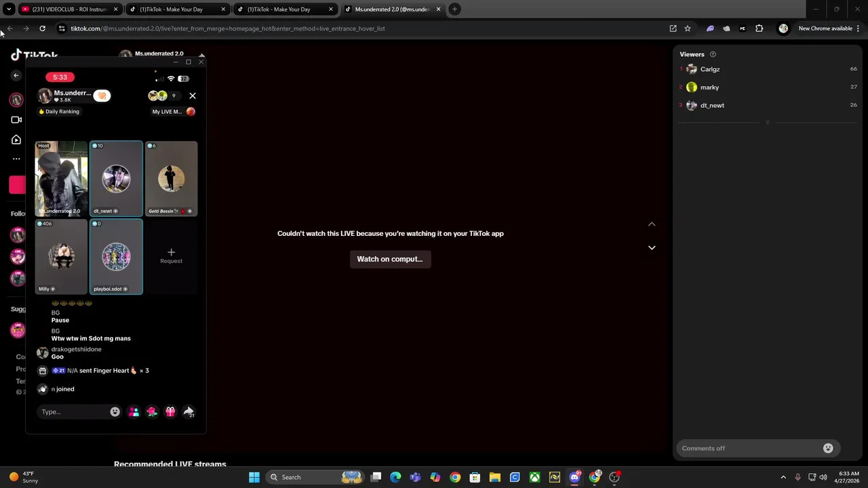This screenshot has width=868, height=488.
Task: Click the share arrow icon
Action: point(189,411)
